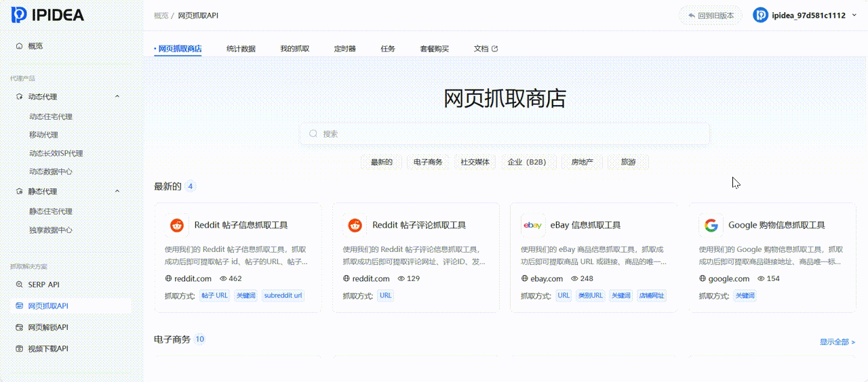Click the IPIDEA logo
This screenshot has height=382, width=868.
(x=47, y=15)
